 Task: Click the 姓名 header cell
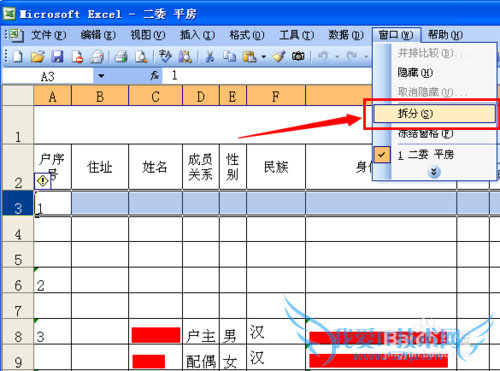(x=155, y=167)
